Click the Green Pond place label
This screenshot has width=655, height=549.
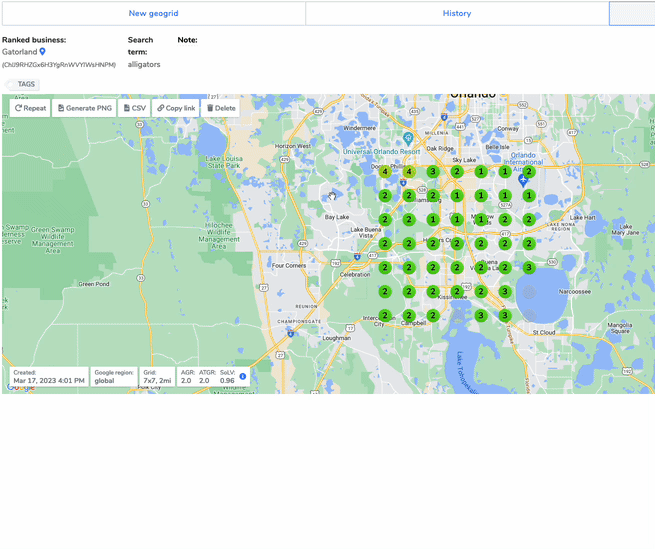(x=94, y=284)
